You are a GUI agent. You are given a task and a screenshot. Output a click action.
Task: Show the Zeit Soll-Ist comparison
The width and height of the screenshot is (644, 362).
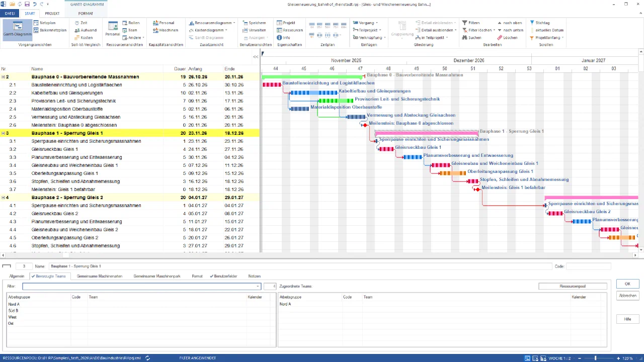(x=80, y=23)
